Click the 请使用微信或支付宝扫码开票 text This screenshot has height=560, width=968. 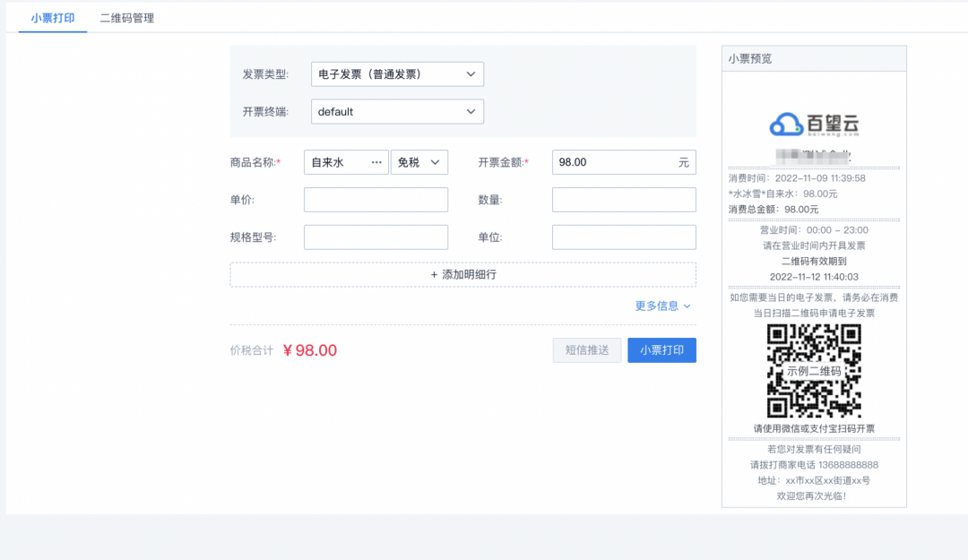(814, 428)
